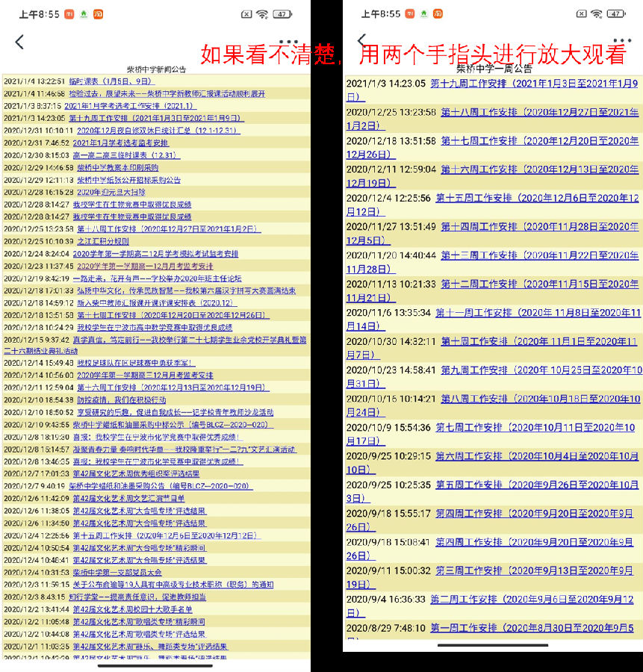Image resolution: width=643 pixels, height=672 pixels.
Task: Tap the green notification icon in the right status bar
Action: (x=425, y=14)
